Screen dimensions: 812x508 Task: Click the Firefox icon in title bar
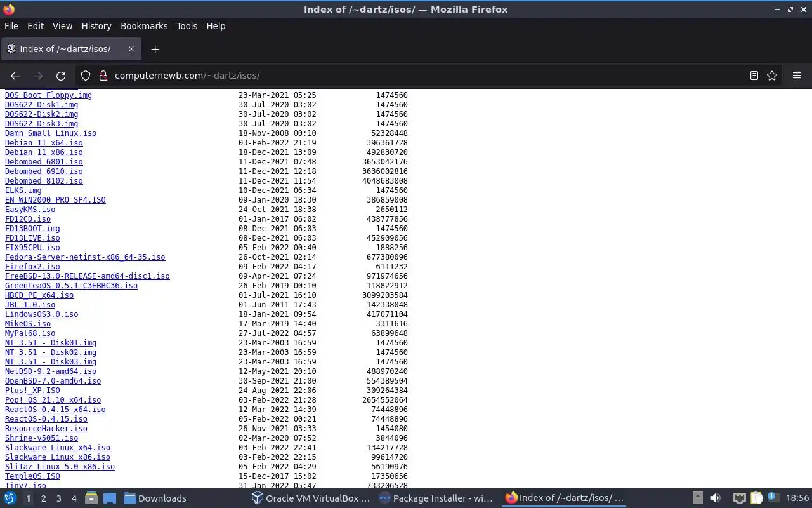pyautogui.click(x=9, y=10)
